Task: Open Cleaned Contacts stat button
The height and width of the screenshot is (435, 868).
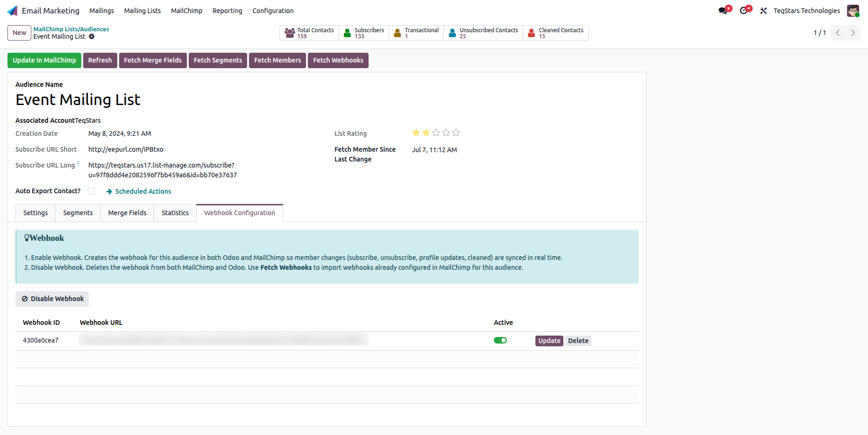Action: coord(555,33)
